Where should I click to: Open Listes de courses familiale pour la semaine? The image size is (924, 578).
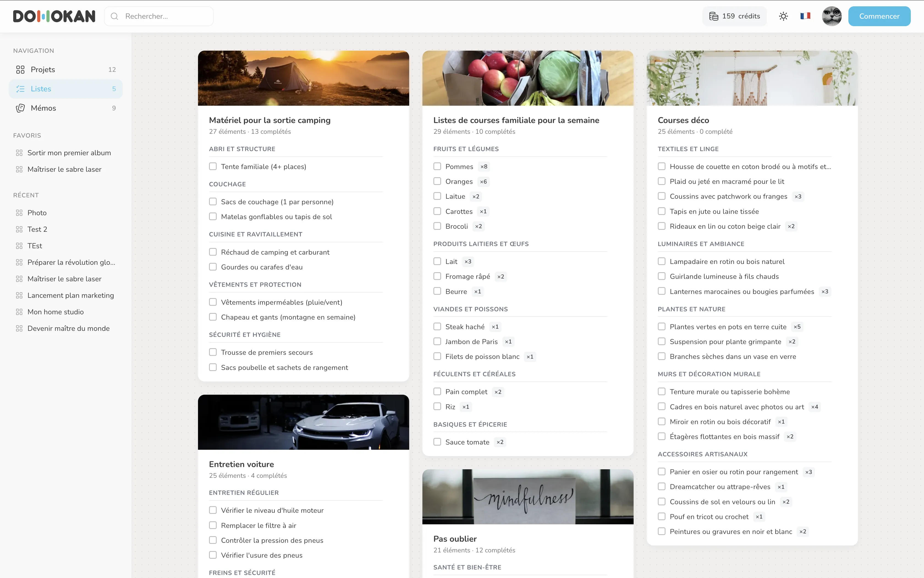tap(516, 120)
